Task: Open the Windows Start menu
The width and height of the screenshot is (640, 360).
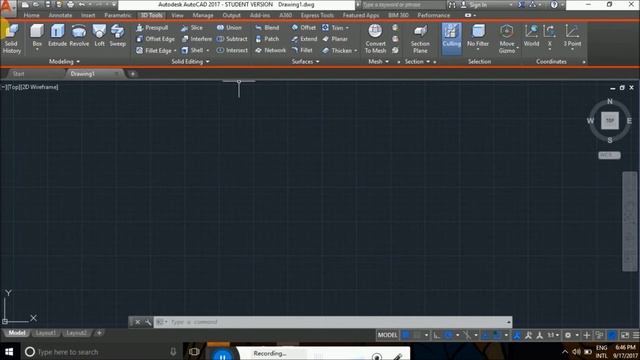Action: (9, 351)
